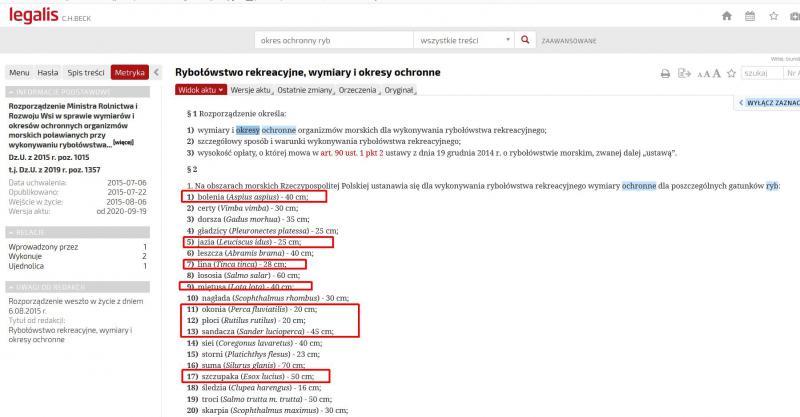Click the in-document 'szukaj' search field

762,74
